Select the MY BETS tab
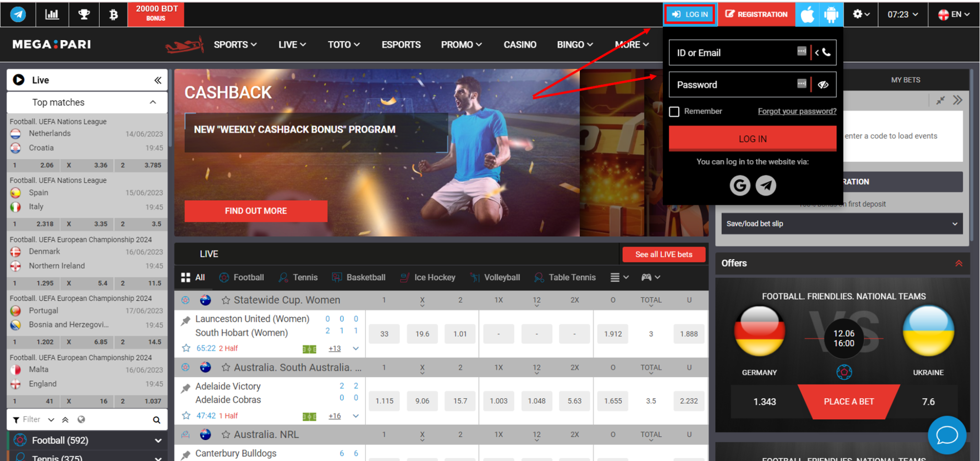This screenshot has width=980, height=461. pyautogui.click(x=905, y=80)
